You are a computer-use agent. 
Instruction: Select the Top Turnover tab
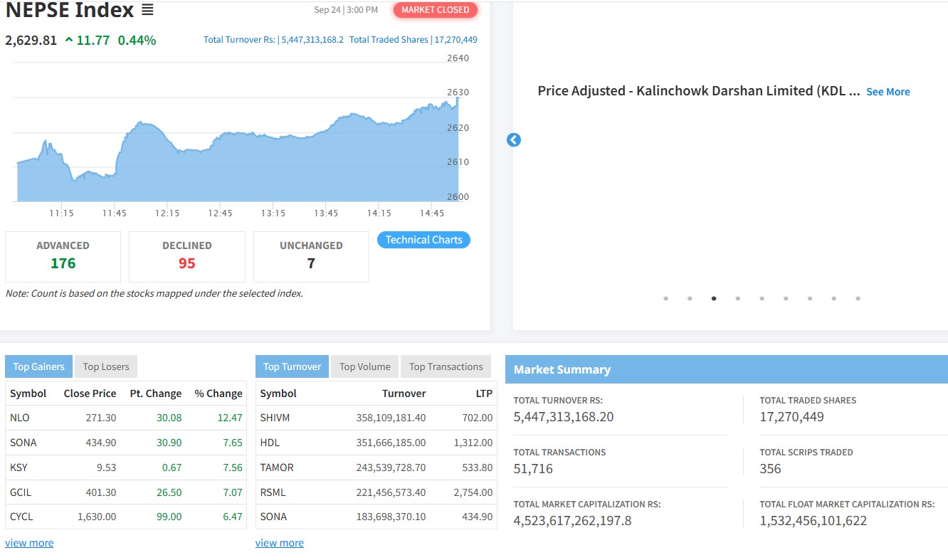292,366
